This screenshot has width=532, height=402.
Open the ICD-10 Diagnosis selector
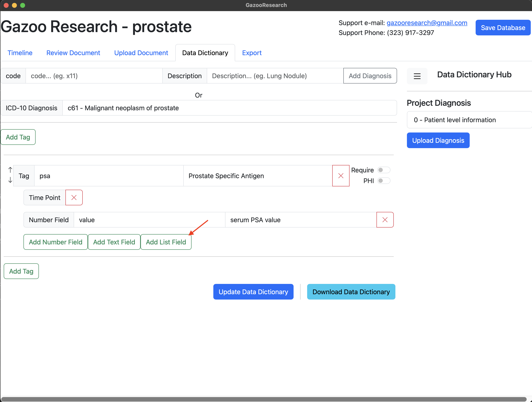[229, 108]
